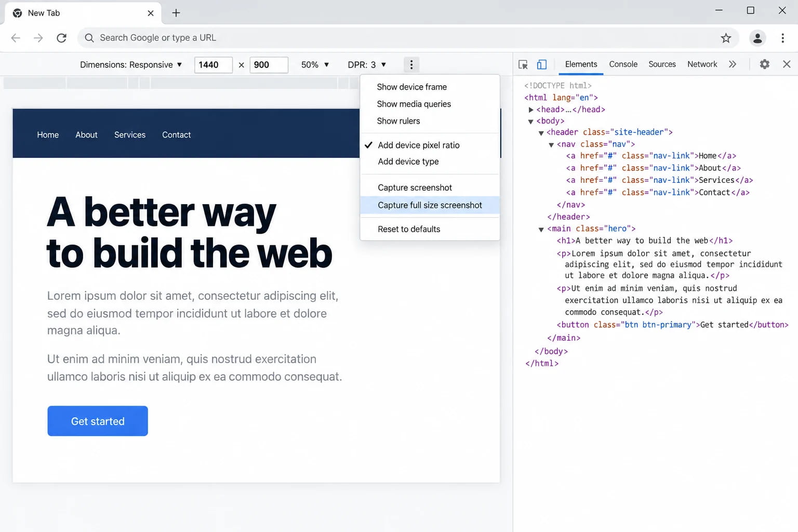Select Show device frame
The image size is (798, 532).
[430, 87]
